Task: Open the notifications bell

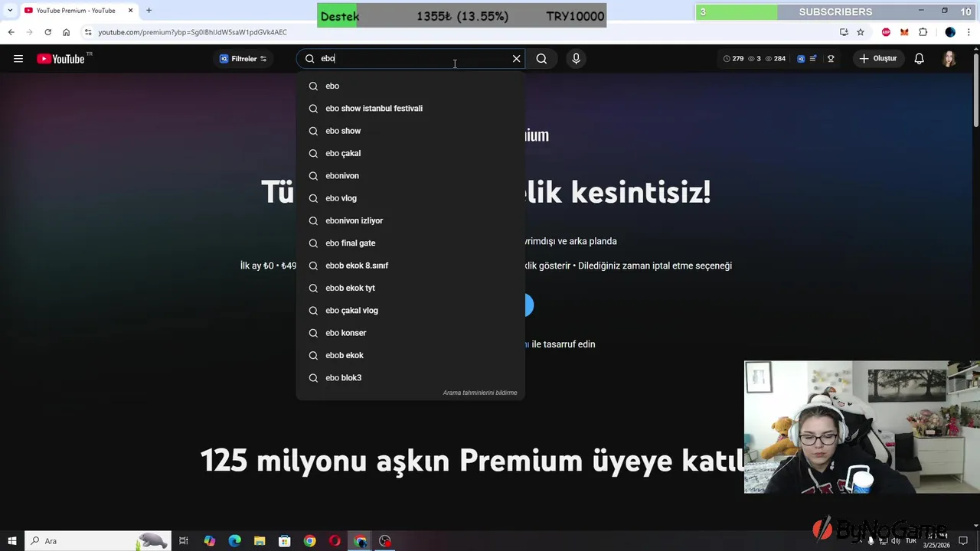Action: tap(920, 59)
